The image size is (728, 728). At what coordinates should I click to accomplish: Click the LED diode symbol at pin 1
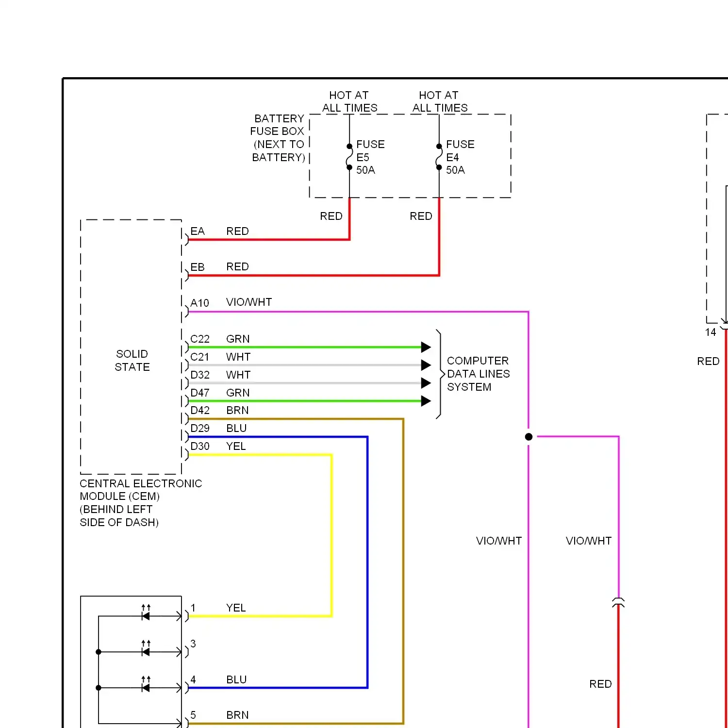coord(146,613)
